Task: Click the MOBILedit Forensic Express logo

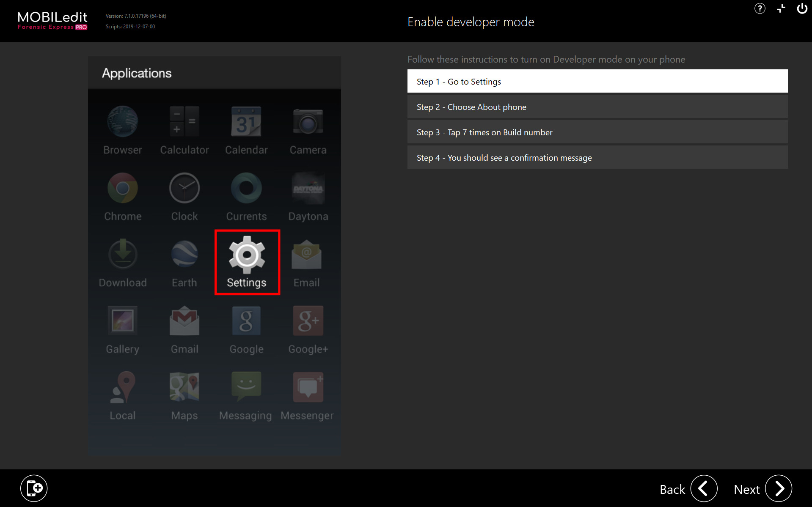Action: (x=52, y=21)
